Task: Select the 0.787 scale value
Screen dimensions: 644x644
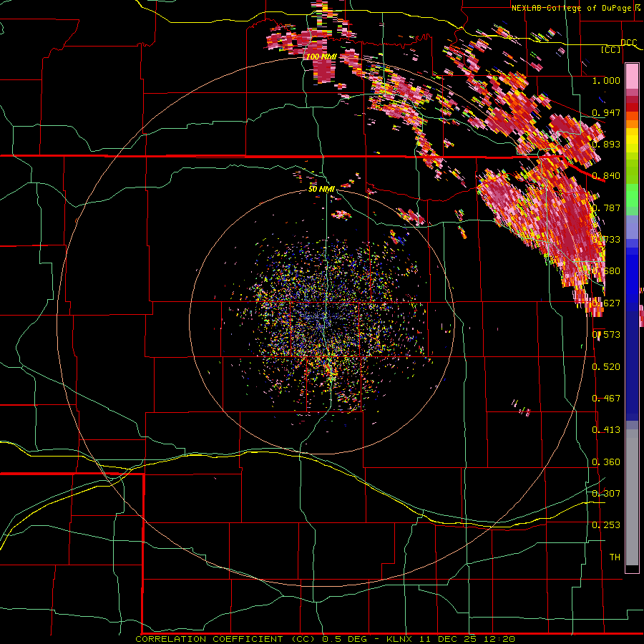Action: point(606,208)
